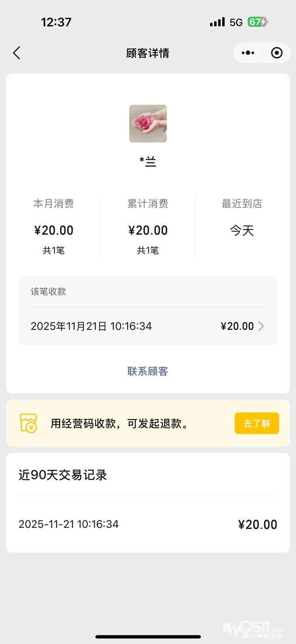Click the 联系顾客 link
This screenshot has width=296, height=644.
click(x=148, y=371)
